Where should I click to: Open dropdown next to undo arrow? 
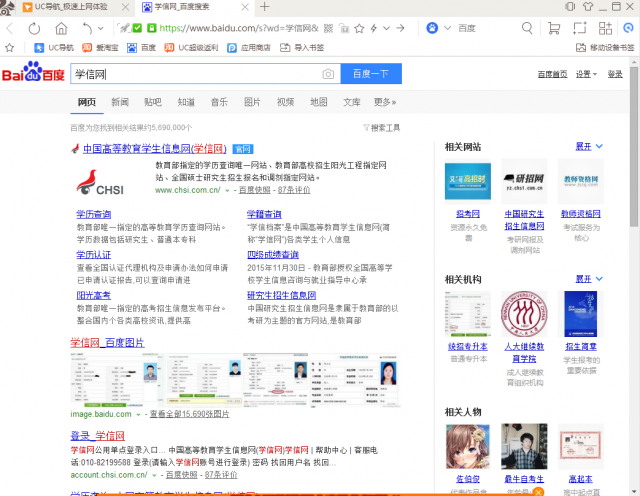tap(100, 29)
